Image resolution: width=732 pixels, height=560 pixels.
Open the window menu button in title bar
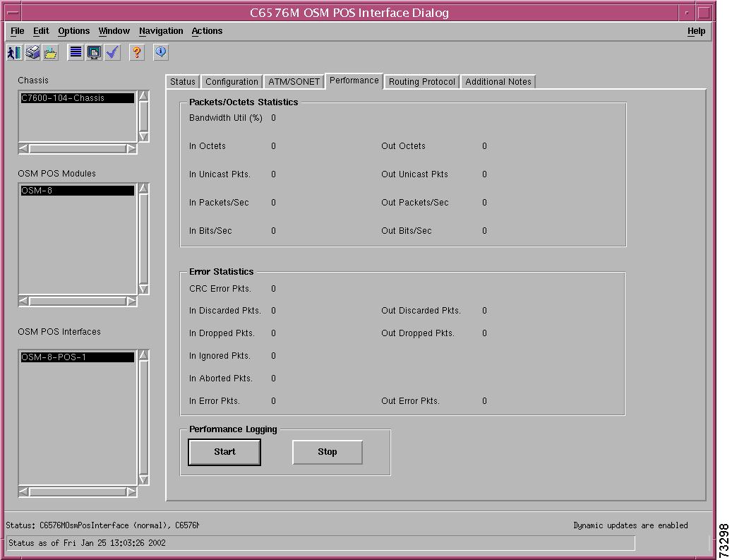click(13, 13)
